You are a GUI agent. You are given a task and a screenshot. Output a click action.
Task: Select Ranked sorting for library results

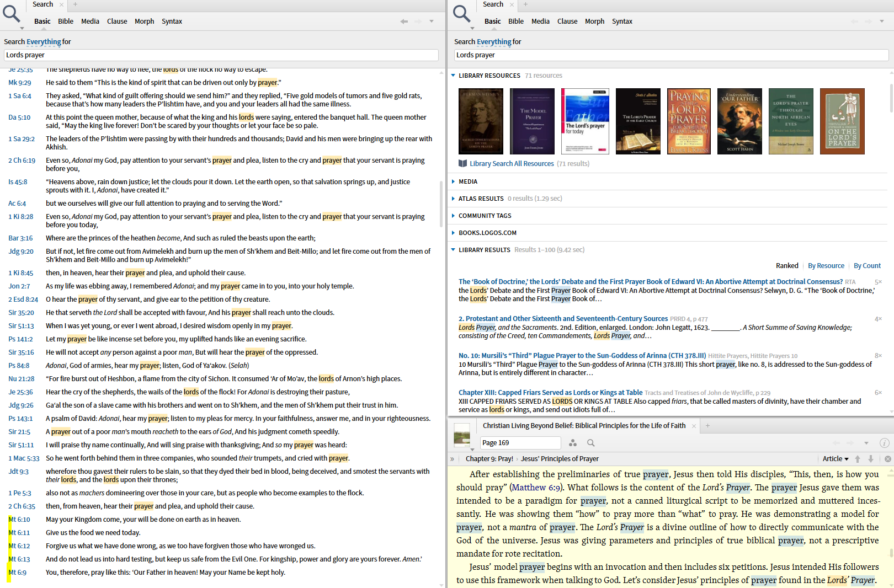tap(787, 266)
